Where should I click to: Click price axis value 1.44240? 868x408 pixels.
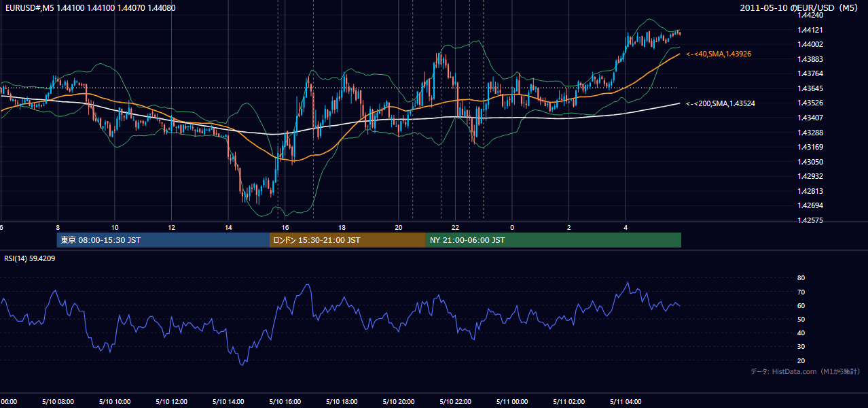tap(810, 16)
